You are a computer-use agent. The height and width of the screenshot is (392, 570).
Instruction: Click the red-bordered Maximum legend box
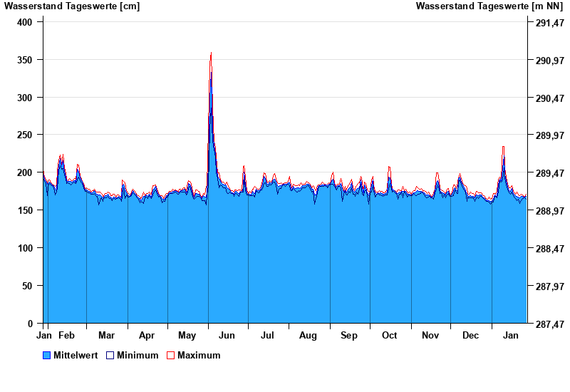pyautogui.click(x=170, y=356)
